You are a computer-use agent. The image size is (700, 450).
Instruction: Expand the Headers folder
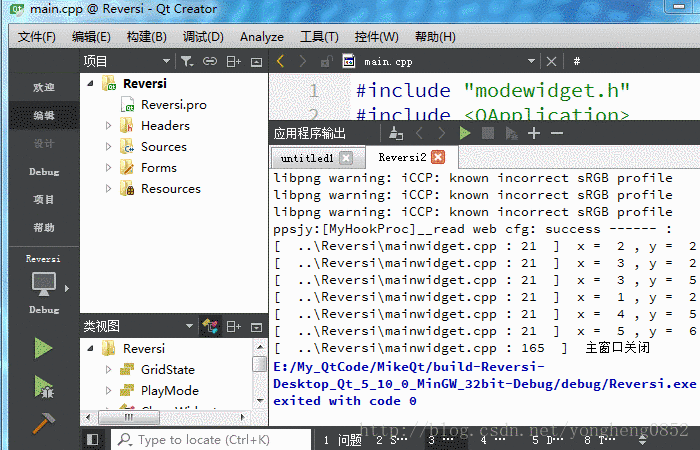pos(108,126)
